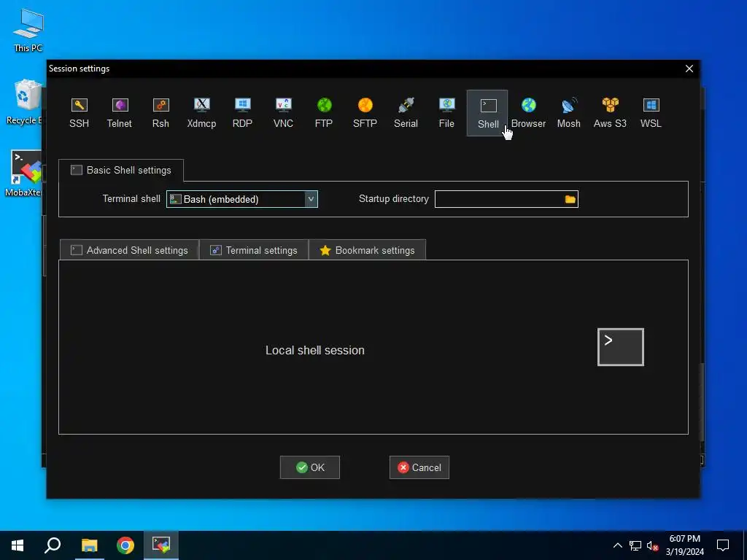This screenshot has width=747, height=560.
Task: Choose the Serial session icon
Action: (x=406, y=113)
